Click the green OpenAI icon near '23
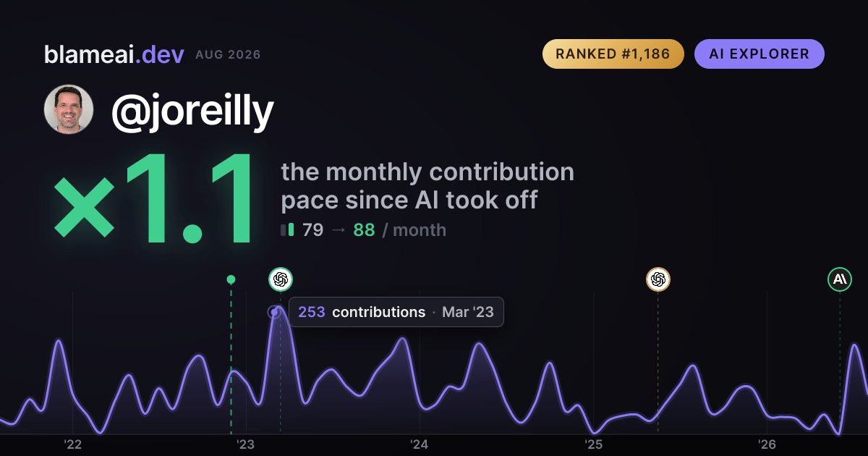868x456 pixels. [x=281, y=279]
